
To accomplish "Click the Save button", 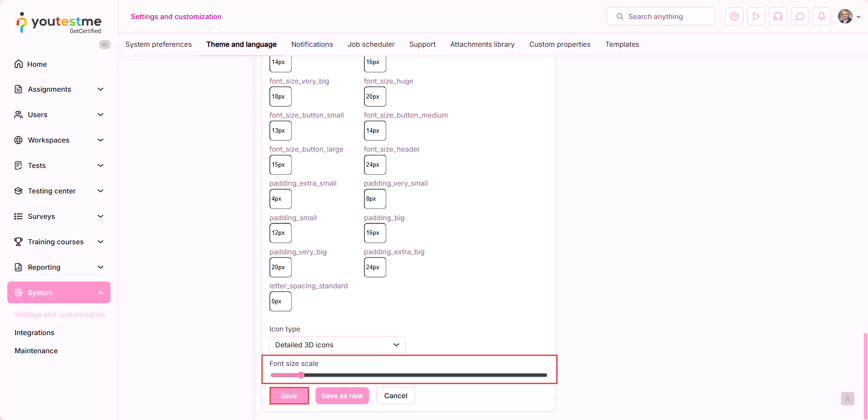I will point(289,396).
